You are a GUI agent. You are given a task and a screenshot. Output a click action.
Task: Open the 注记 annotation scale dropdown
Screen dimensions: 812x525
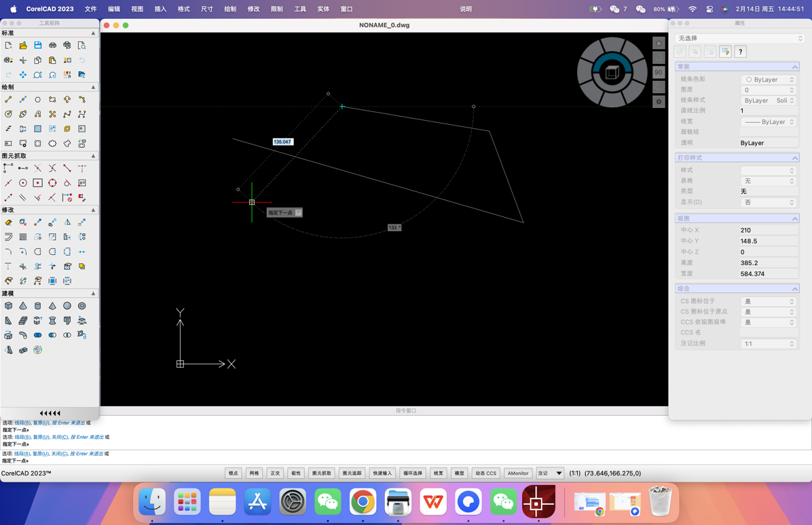click(x=549, y=473)
